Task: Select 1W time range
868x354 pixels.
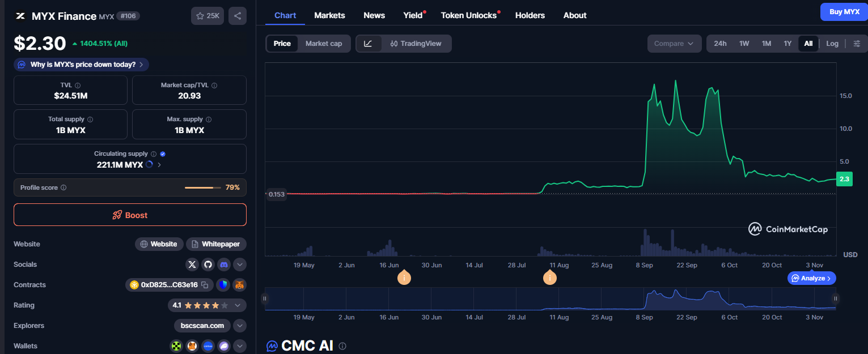Action: (x=744, y=44)
